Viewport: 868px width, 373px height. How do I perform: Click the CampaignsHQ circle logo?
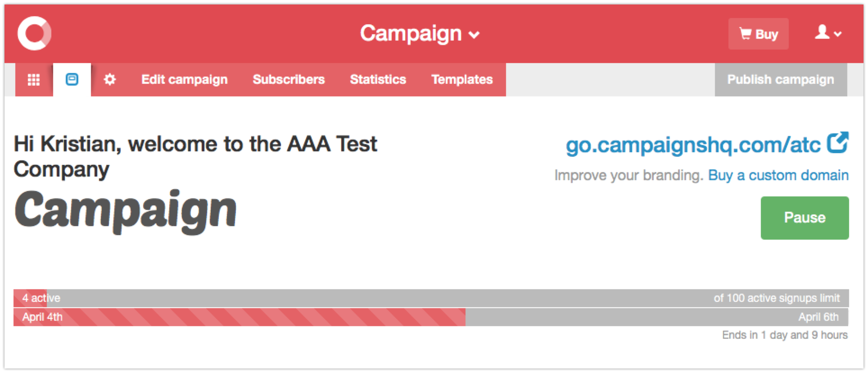tap(34, 34)
